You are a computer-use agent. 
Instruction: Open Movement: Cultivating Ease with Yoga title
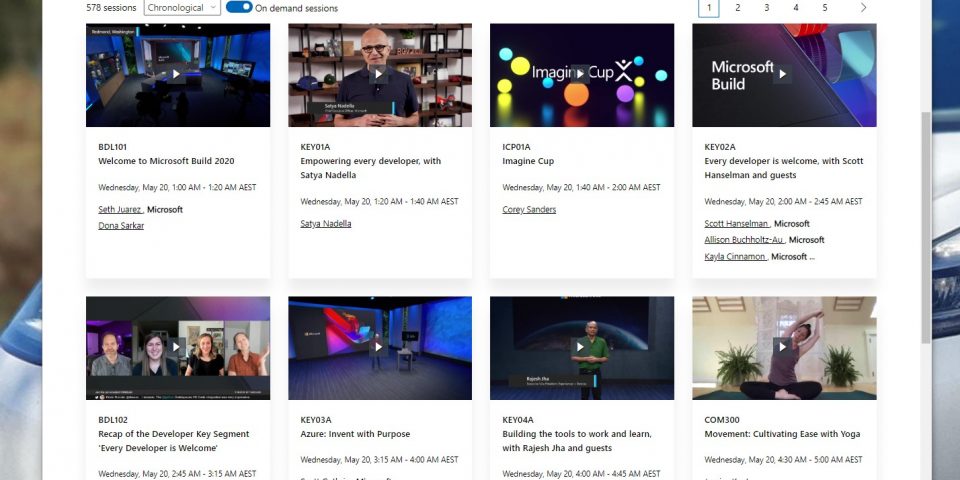tap(782, 434)
